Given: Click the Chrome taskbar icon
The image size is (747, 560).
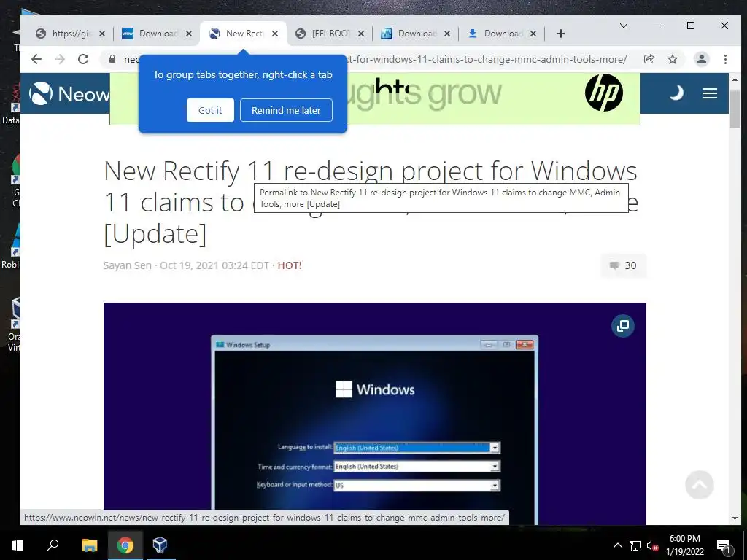Looking at the screenshot, I should point(125,545).
